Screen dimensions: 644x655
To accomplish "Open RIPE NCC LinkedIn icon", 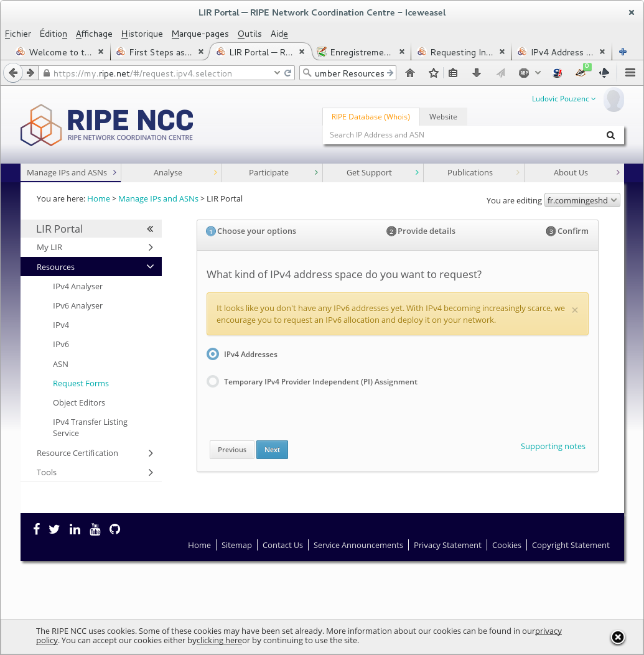I will [x=75, y=529].
